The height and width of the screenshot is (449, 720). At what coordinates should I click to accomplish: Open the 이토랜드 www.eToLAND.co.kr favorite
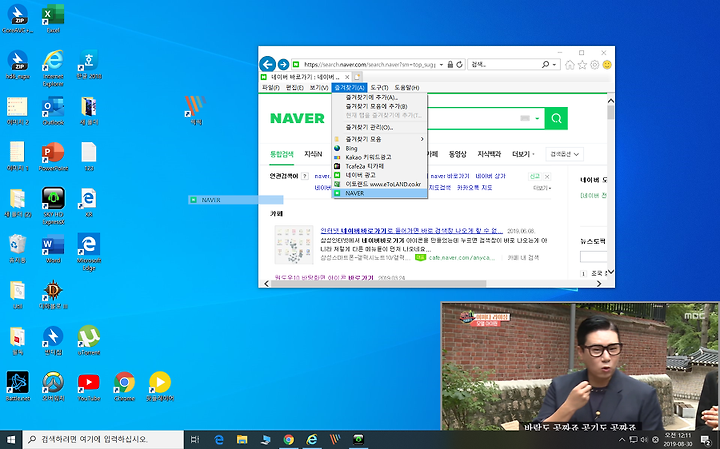click(x=379, y=184)
